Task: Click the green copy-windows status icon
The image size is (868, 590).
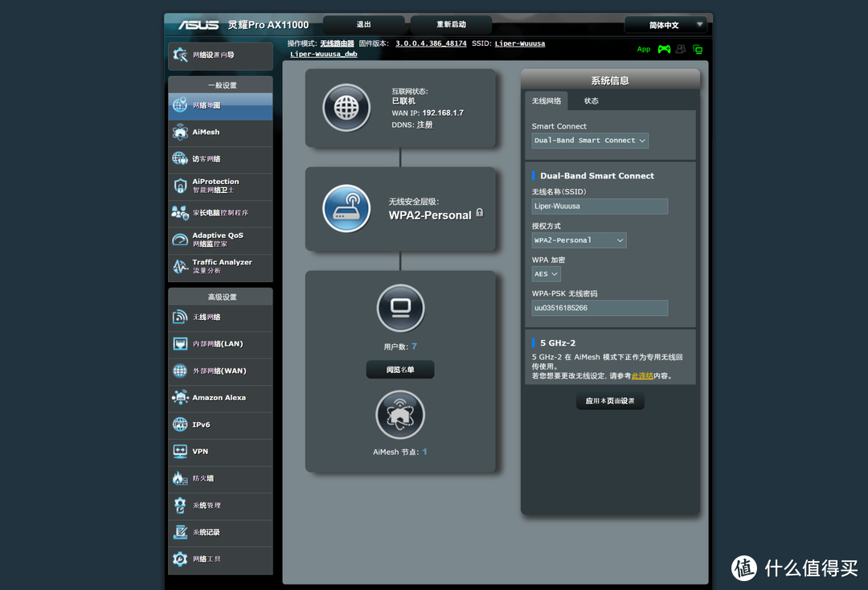Action: 698,49
